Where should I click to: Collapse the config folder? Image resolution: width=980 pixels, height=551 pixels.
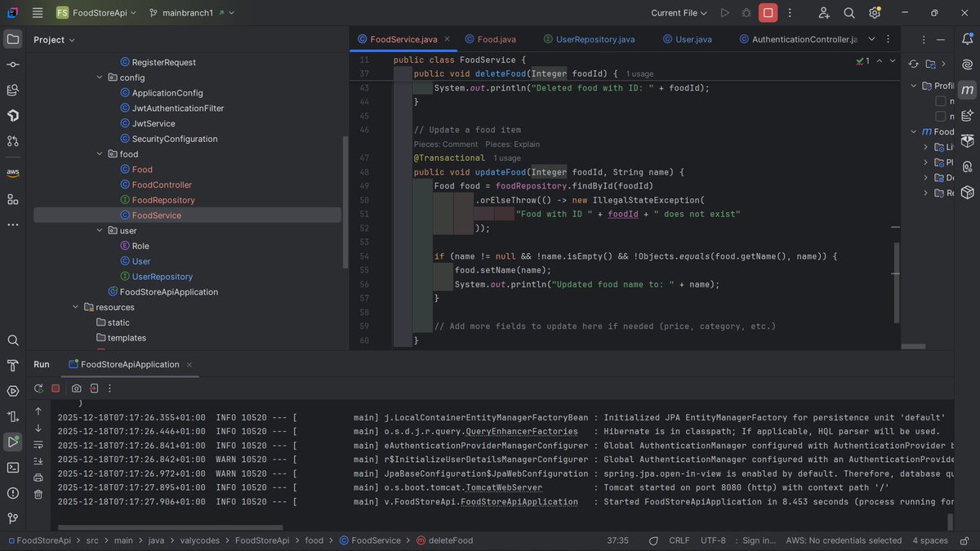100,78
